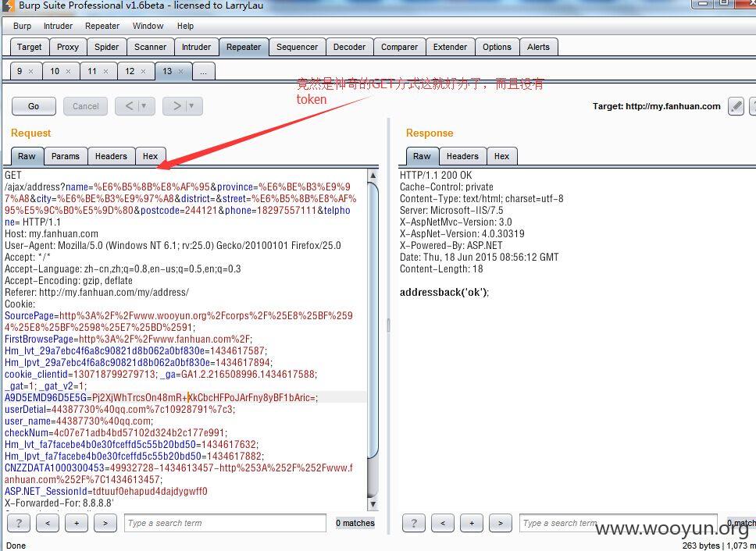This screenshot has width=756, height=551.
Task: Click the HTTP/1.1 200 OK line
Action: coord(436,176)
